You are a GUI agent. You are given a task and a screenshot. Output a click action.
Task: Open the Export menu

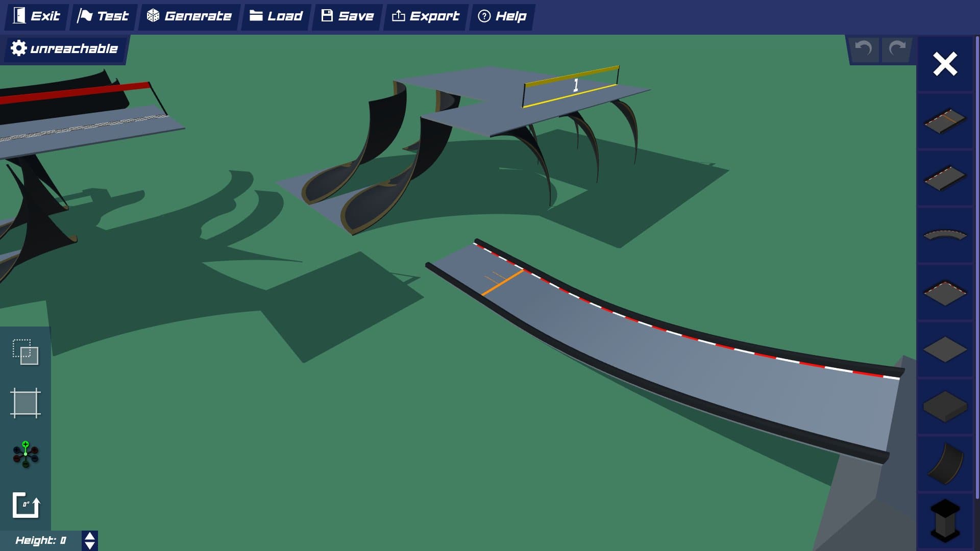(426, 16)
